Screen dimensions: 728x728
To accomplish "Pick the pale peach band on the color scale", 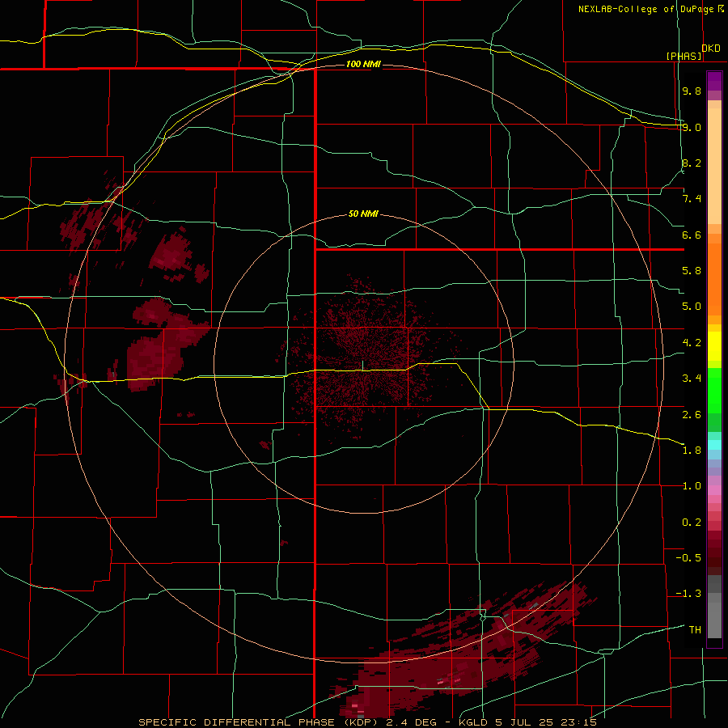I will (x=714, y=166).
